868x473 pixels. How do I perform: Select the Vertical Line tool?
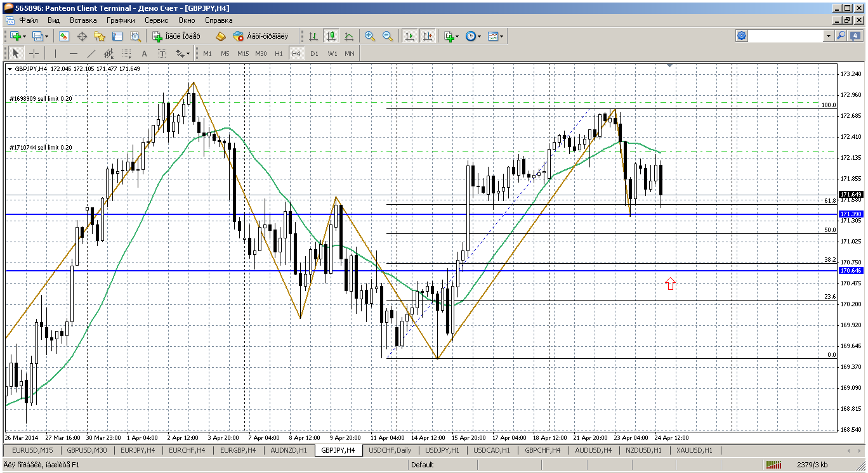55,53
